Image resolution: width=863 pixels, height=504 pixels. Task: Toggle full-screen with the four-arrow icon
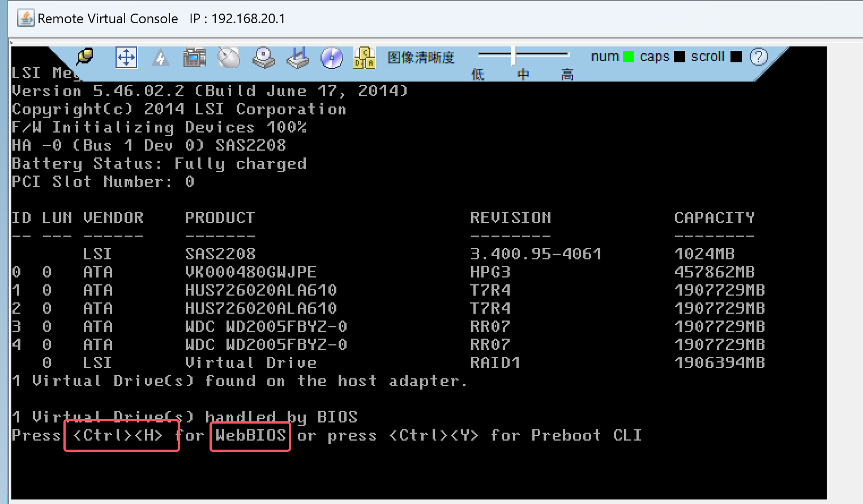click(126, 57)
